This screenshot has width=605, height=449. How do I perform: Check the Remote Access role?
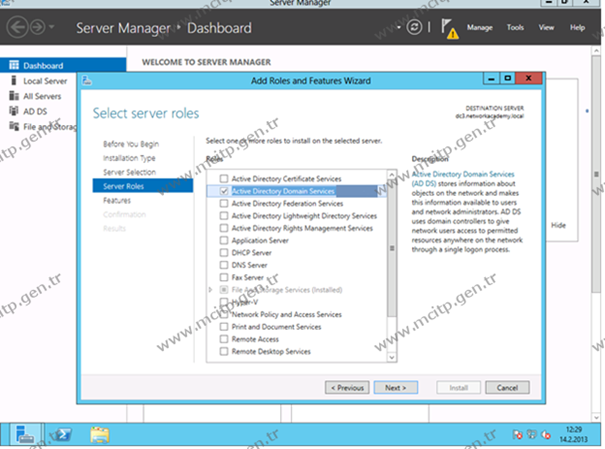pyautogui.click(x=224, y=339)
